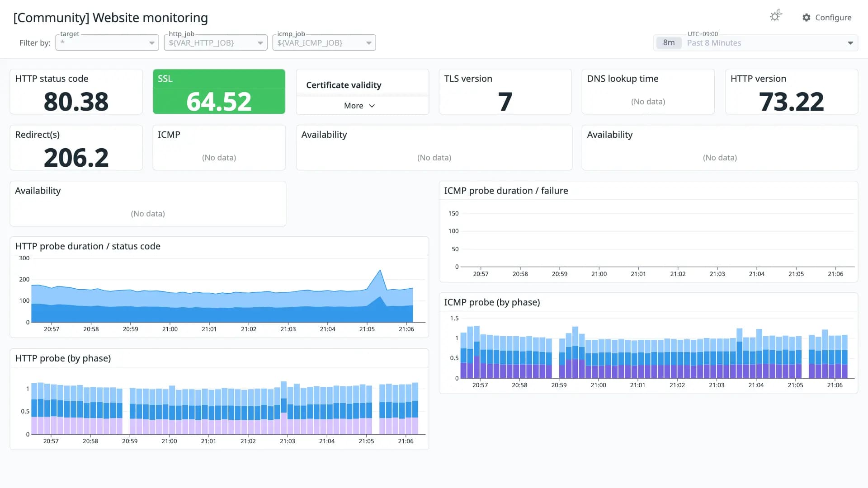
Task: Click the ICMP probe (by phase) title
Action: click(x=492, y=302)
